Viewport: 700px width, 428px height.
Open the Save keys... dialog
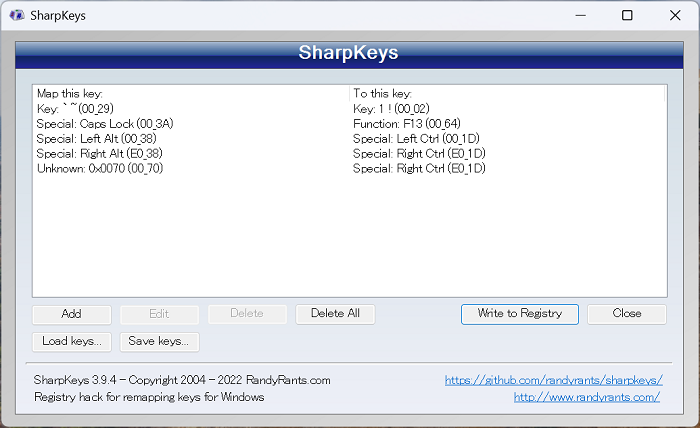tap(159, 342)
